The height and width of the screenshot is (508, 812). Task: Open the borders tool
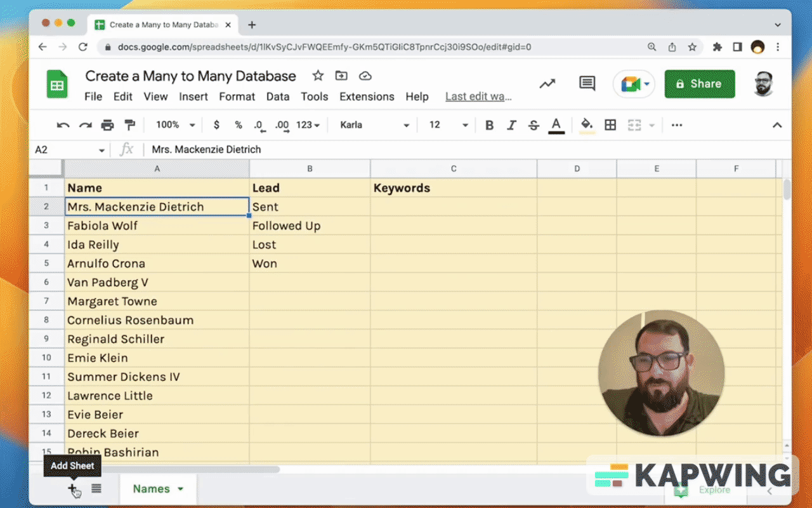click(x=610, y=125)
